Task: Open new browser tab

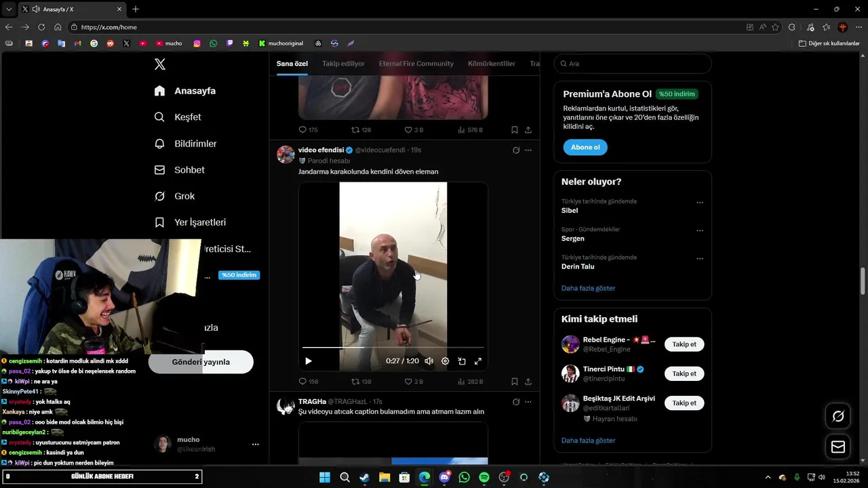Action: point(136,9)
